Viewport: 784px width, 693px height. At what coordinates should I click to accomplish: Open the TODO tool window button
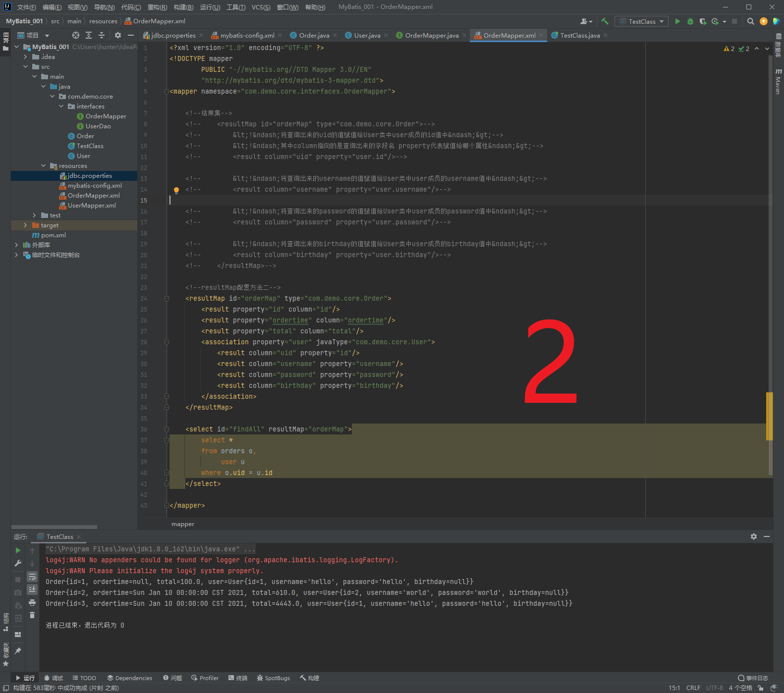point(84,678)
